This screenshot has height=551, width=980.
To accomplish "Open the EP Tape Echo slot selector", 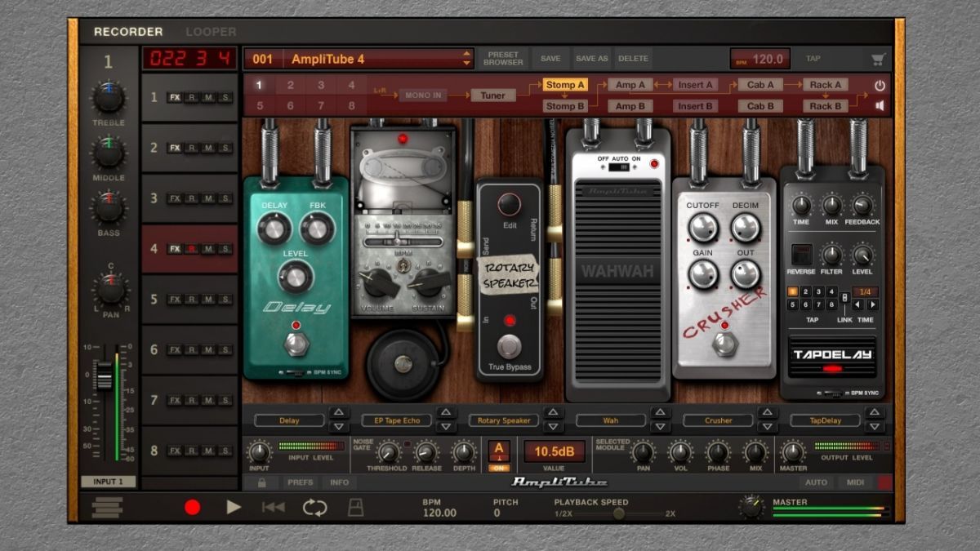I will [x=396, y=420].
